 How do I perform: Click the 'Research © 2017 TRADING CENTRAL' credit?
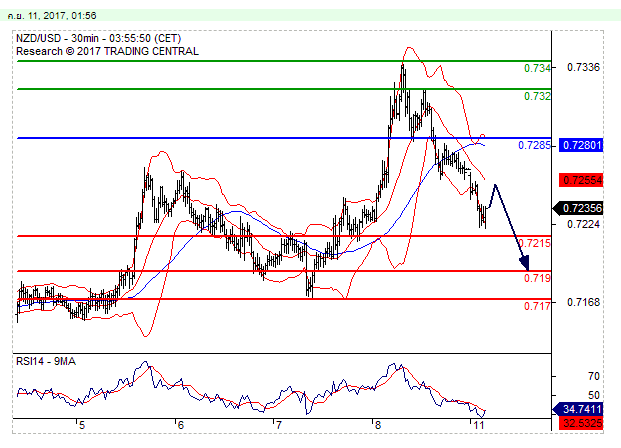[x=107, y=51]
